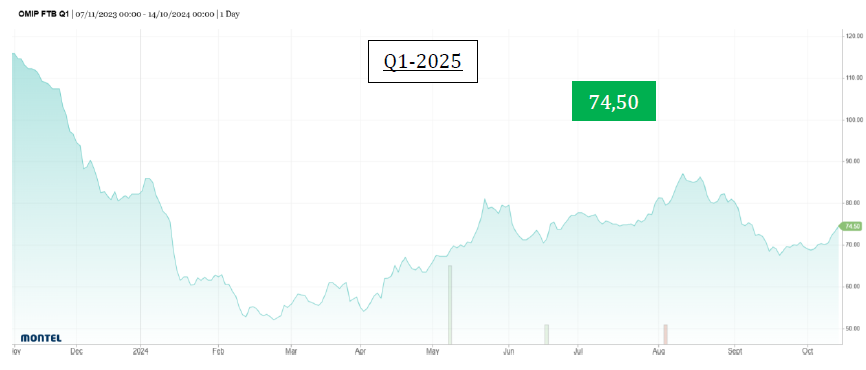Click the date range 07/11/2023 - 14/10/2024
Viewport: 866px width, 370px height.
(x=144, y=14)
